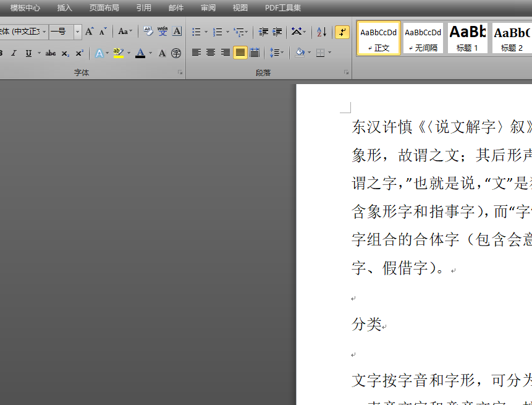Sort text with the A-Z icon

[322, 32]
